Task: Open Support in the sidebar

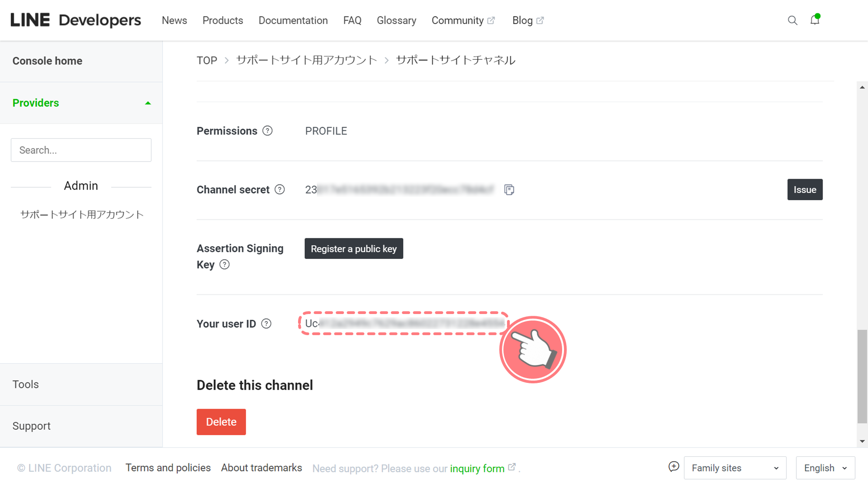Action: click(31, 426)
